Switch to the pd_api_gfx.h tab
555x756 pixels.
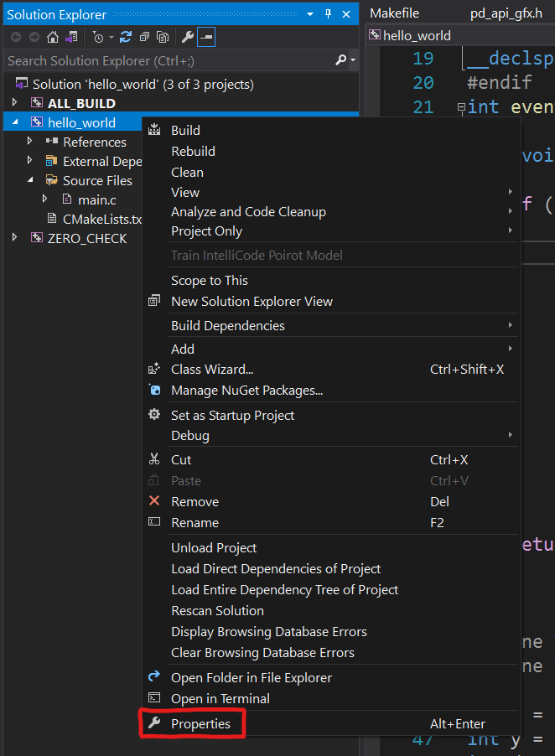506,13
